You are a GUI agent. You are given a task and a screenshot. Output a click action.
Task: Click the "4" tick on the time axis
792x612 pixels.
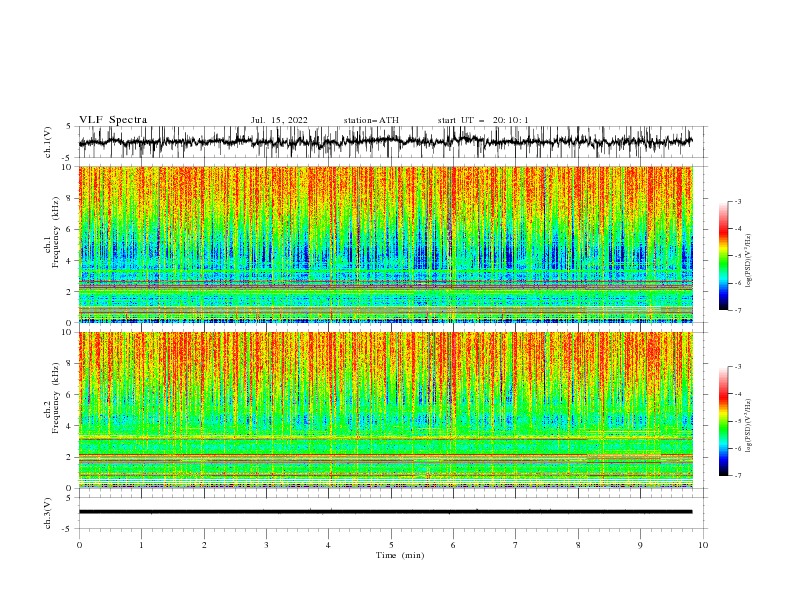click(x=328, y=545)
